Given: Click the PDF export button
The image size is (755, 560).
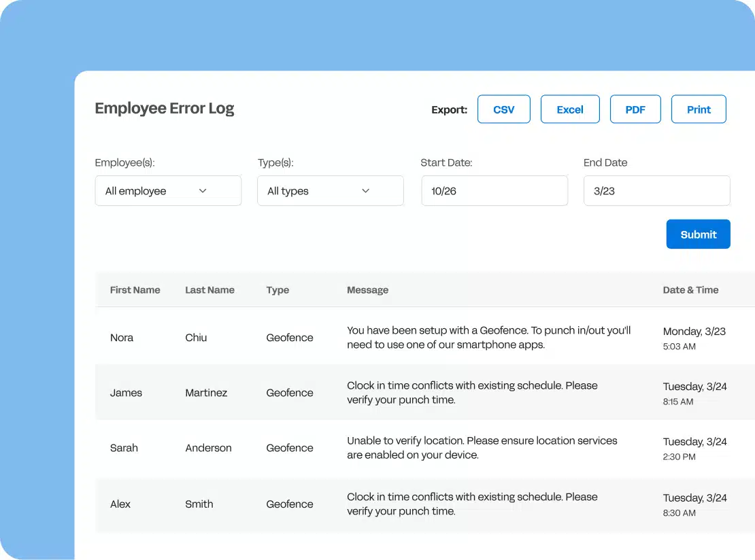Looking at the screenshot, I should pyautogui.click(x=635, y=109).
